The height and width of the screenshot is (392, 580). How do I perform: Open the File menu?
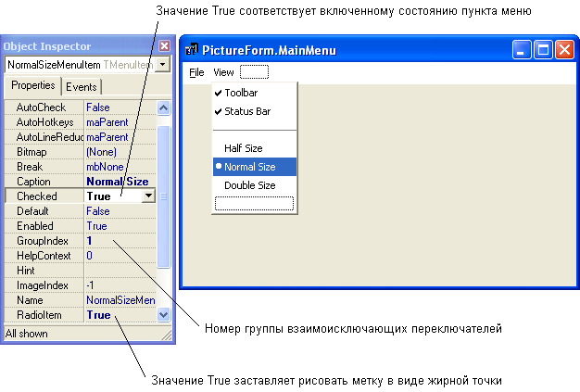tap(196, 72)
